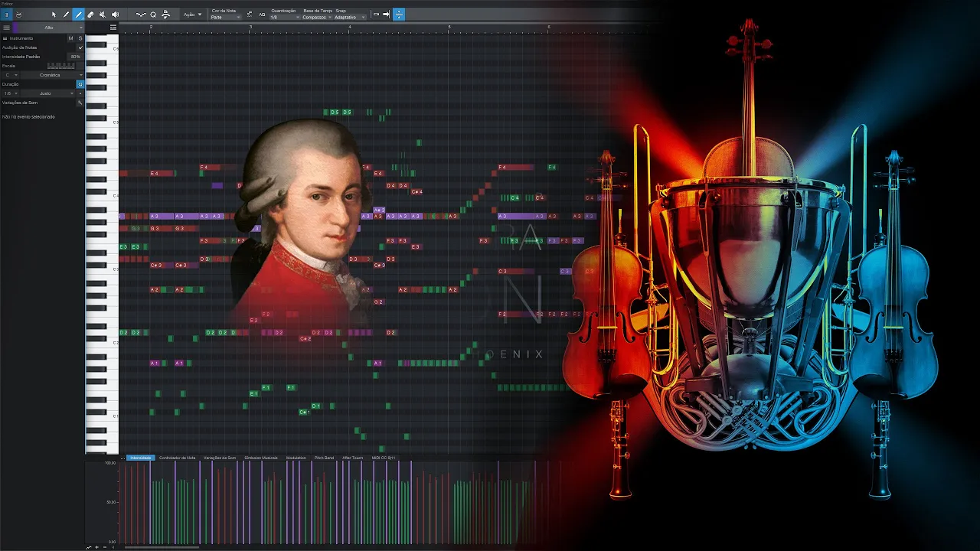This screenshot has height=551, width=980.
Task: Click the dot button beside Justo
Action: point(80,93)
